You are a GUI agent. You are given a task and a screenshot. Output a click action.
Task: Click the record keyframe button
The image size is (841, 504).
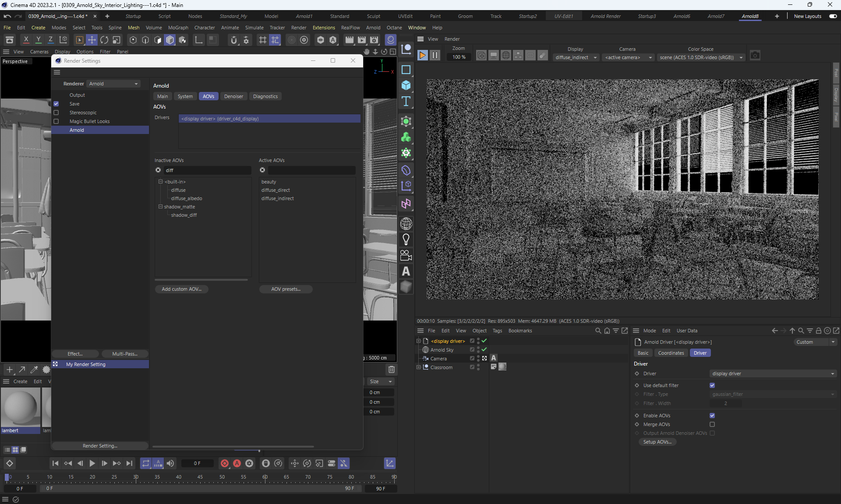[225, 463]
